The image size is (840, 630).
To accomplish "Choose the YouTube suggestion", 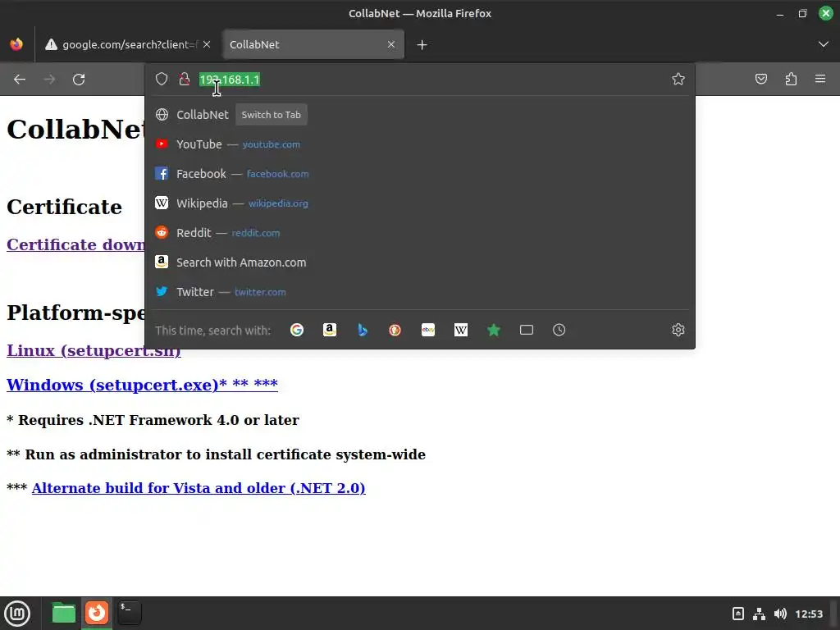I will [420, 144].
